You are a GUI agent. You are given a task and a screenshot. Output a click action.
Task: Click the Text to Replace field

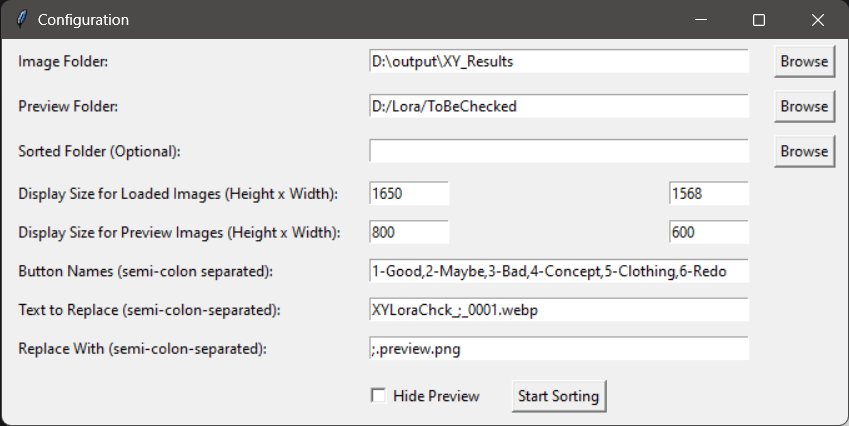pyautogui.click(x=558, y=310)
